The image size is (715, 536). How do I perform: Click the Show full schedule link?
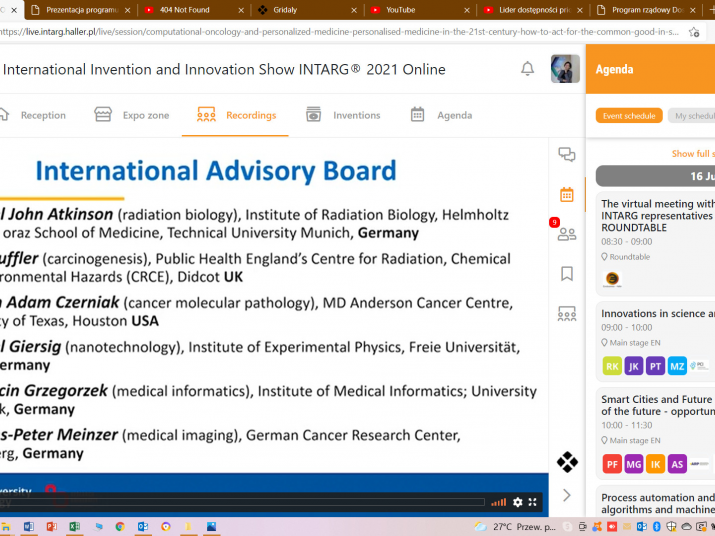tap(692, 154)
